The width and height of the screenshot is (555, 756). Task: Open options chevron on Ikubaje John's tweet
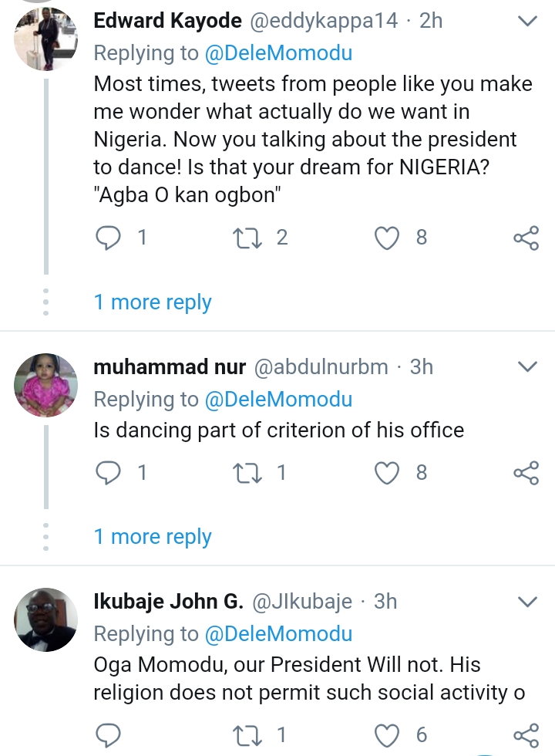click(x=527, y=601)
